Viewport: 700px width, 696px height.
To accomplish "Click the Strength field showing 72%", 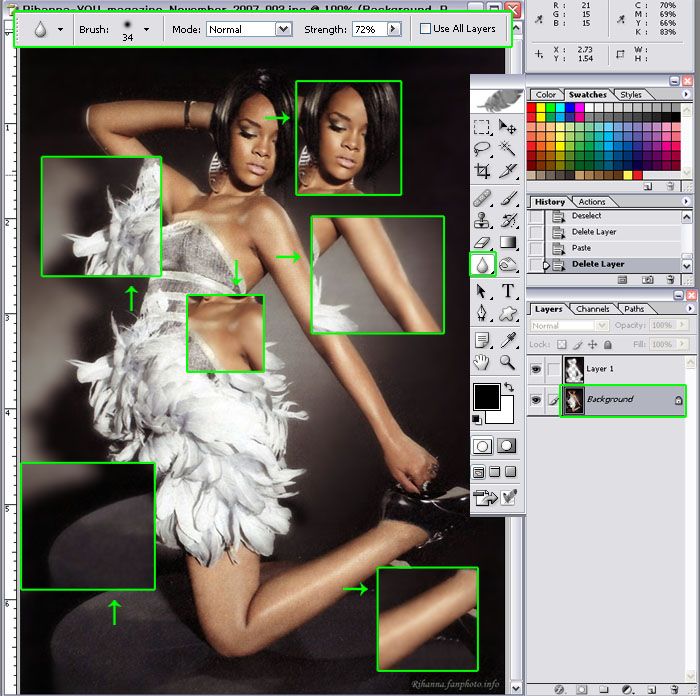I will (x=370, y=29).
